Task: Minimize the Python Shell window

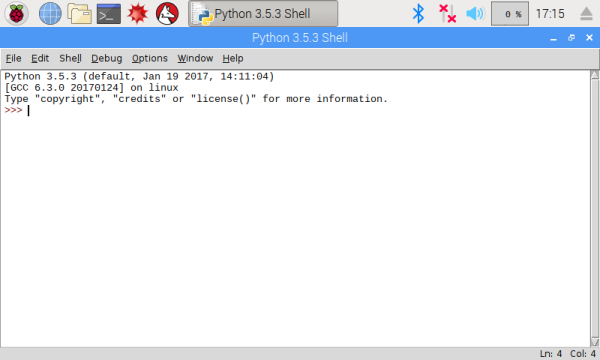Action: coord(553,38)
